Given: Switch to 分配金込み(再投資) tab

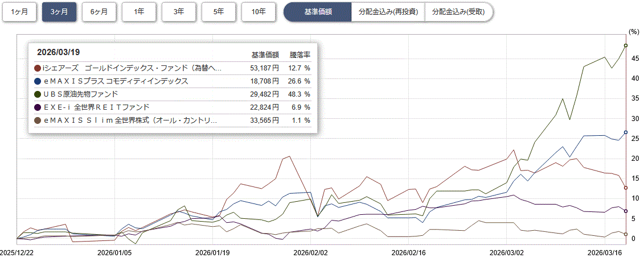Looking at the screenshot, I should point(388,11).
